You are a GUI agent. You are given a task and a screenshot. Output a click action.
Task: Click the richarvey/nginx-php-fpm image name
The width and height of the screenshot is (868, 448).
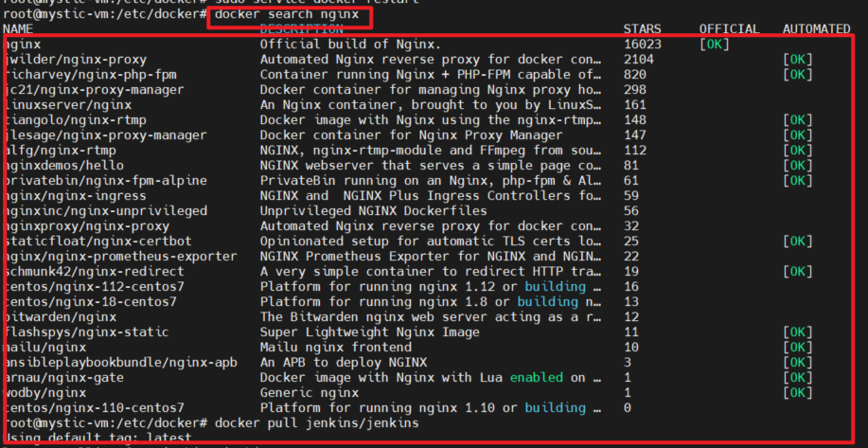90,74
